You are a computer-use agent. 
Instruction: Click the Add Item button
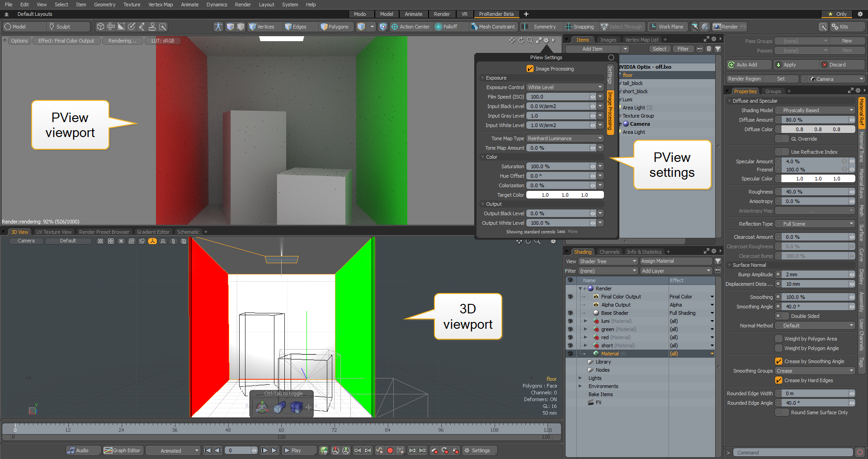point(592,49)
